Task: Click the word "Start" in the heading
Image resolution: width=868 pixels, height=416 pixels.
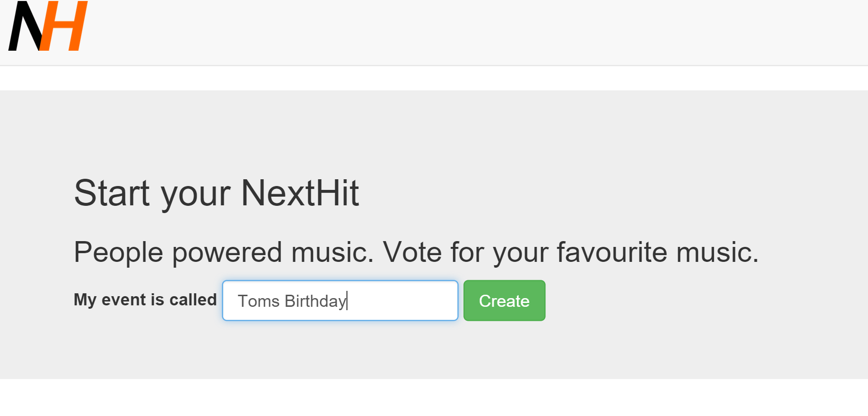Action: (x=112, y=193)
